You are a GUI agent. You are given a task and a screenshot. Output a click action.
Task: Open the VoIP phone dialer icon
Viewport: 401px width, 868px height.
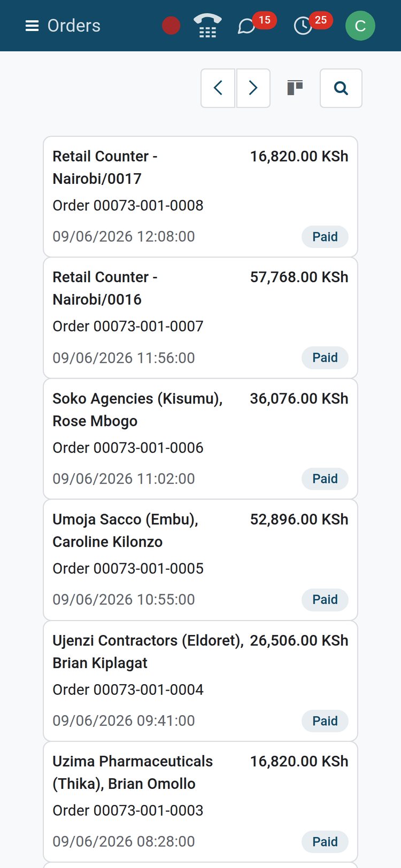(x=207, y=26)
